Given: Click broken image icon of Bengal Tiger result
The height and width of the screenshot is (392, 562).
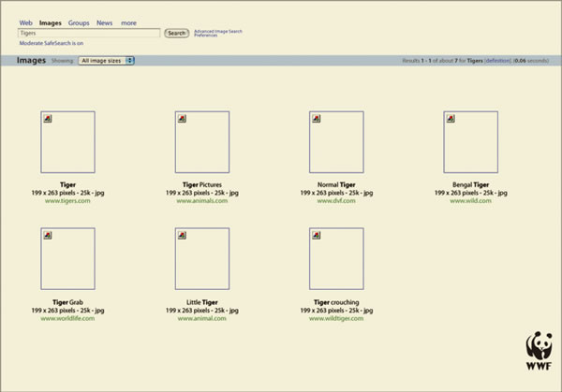Looking at the screenshot, I should 450,117.
